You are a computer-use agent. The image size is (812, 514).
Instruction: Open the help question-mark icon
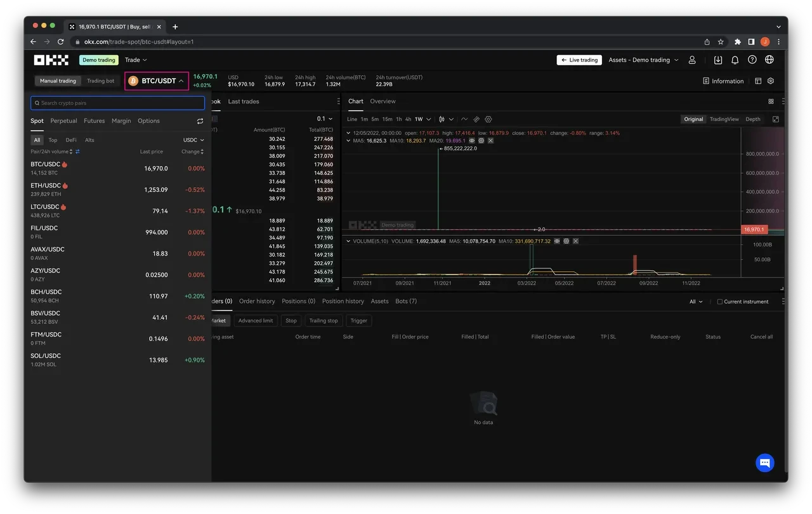point(752,60)
